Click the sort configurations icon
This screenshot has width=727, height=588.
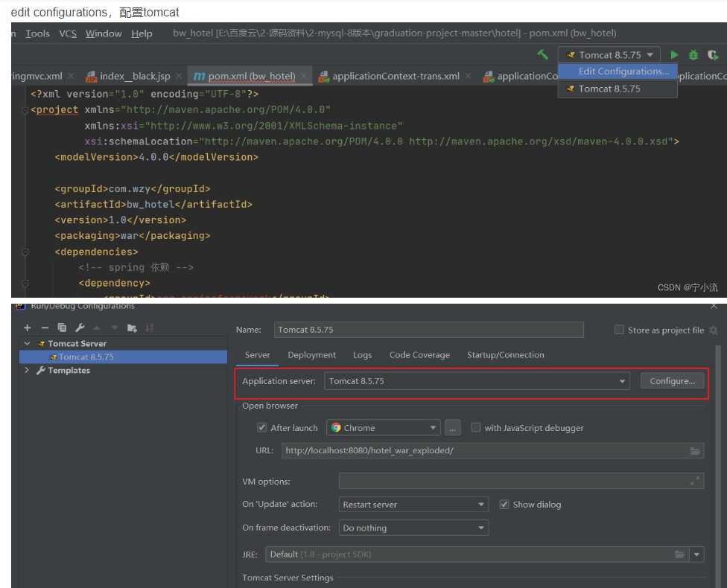click(149, 328)
